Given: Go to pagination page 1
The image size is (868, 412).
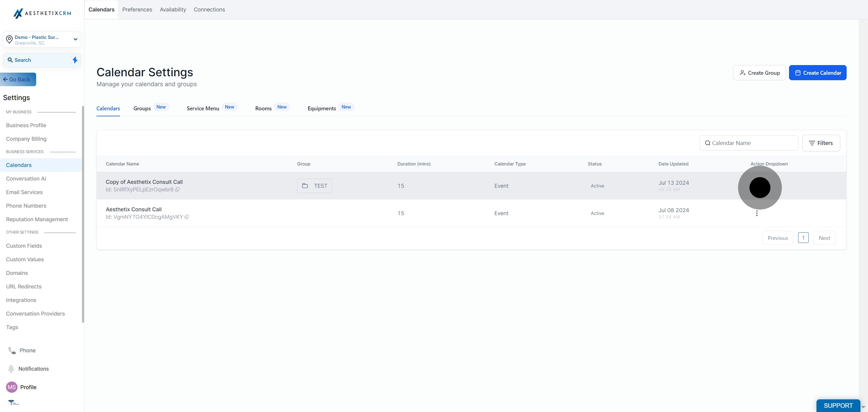Looking at the screenshot, I should tap(803, 238).
